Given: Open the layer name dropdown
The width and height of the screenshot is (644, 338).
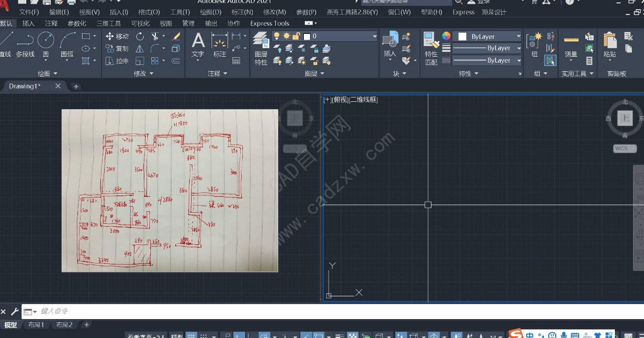Looking at the screenshot, I should pyautogui.click(x=374, y=36).
